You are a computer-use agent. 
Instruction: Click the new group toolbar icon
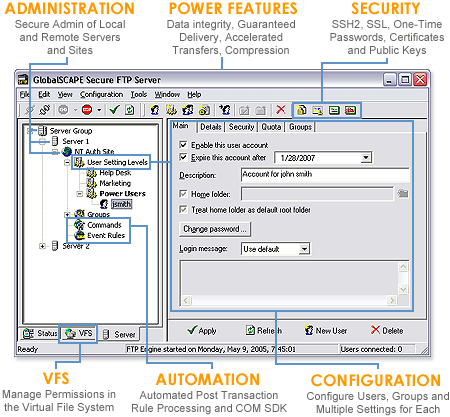tap(187, 110)
